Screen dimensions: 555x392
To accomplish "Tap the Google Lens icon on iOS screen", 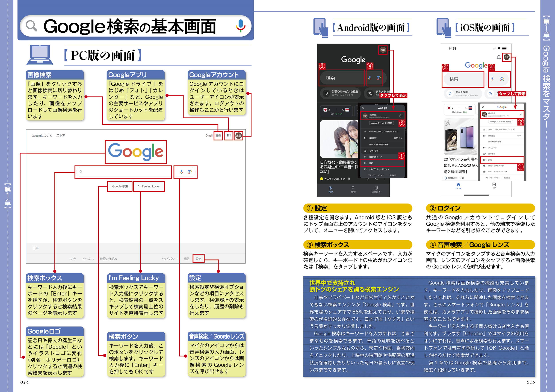I will coord(502,79).
